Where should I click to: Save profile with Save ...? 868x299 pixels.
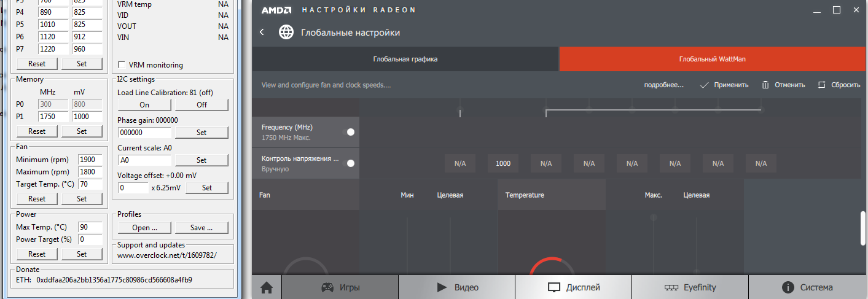(x=201, y=228)
